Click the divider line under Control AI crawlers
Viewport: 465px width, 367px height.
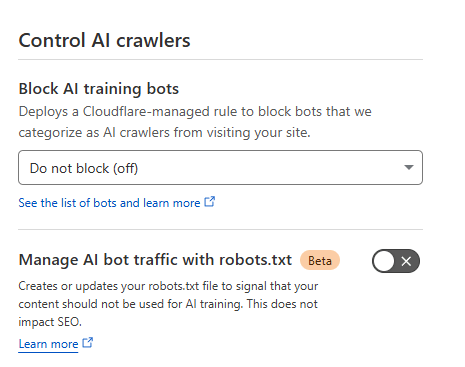pyautogui.click(x=220, y=60)
